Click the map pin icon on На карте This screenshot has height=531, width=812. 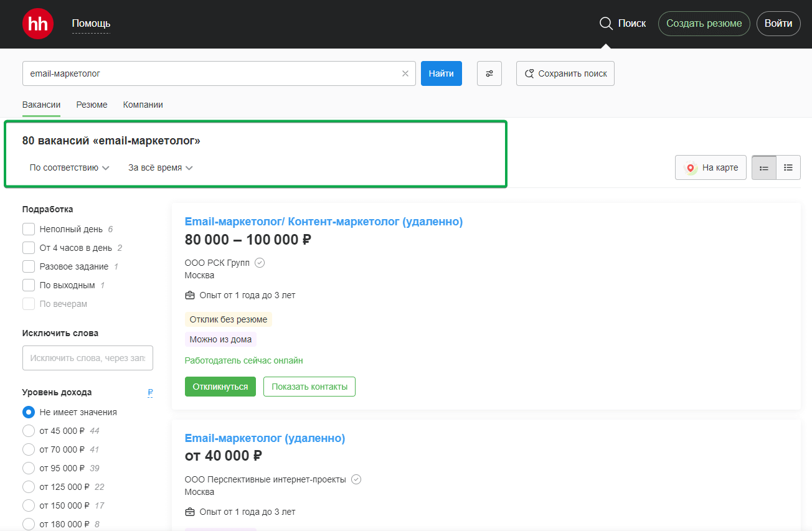click(x=690, y=167)
